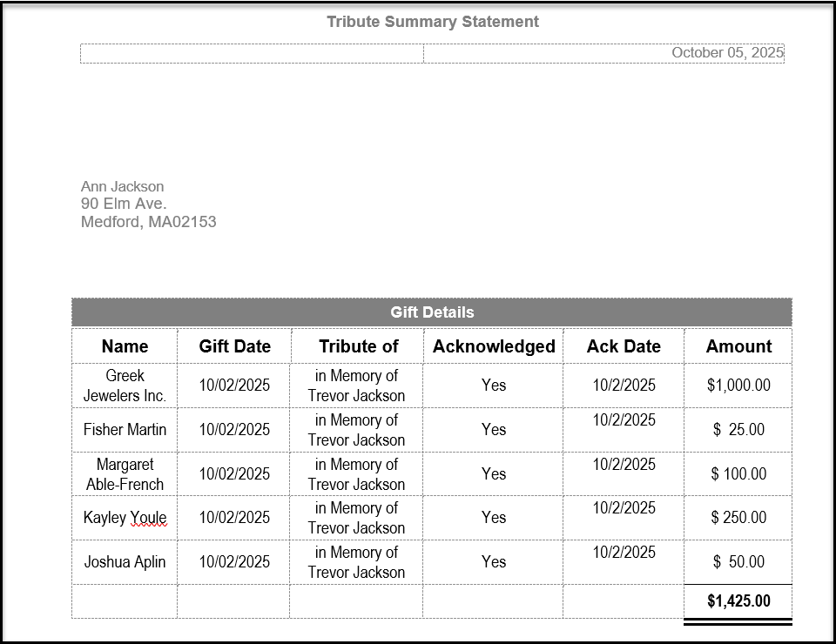
Task: Click the Greek Jewelers Inc. name cell
Action: click(125, 386)
